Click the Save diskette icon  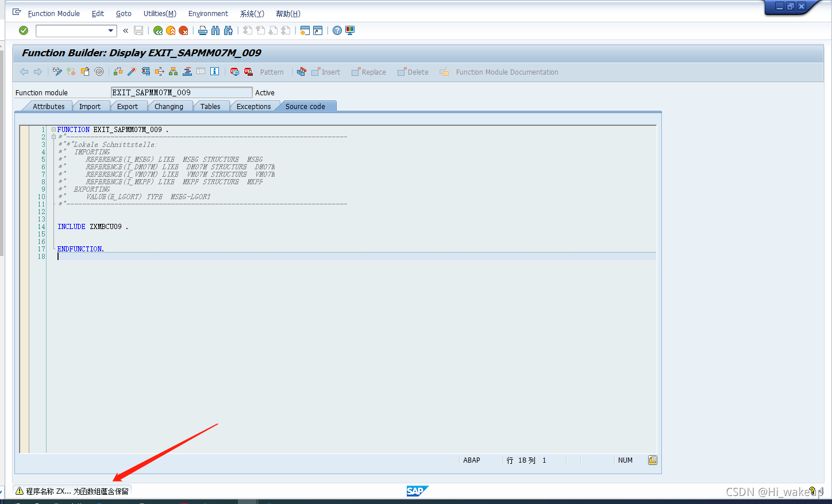(x=138, y=30)
